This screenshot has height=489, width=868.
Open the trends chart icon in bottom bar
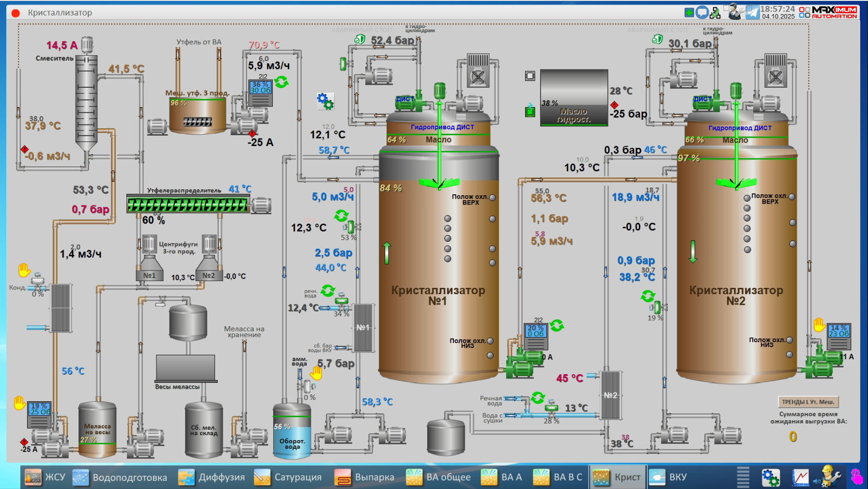(x=800, y=477)
